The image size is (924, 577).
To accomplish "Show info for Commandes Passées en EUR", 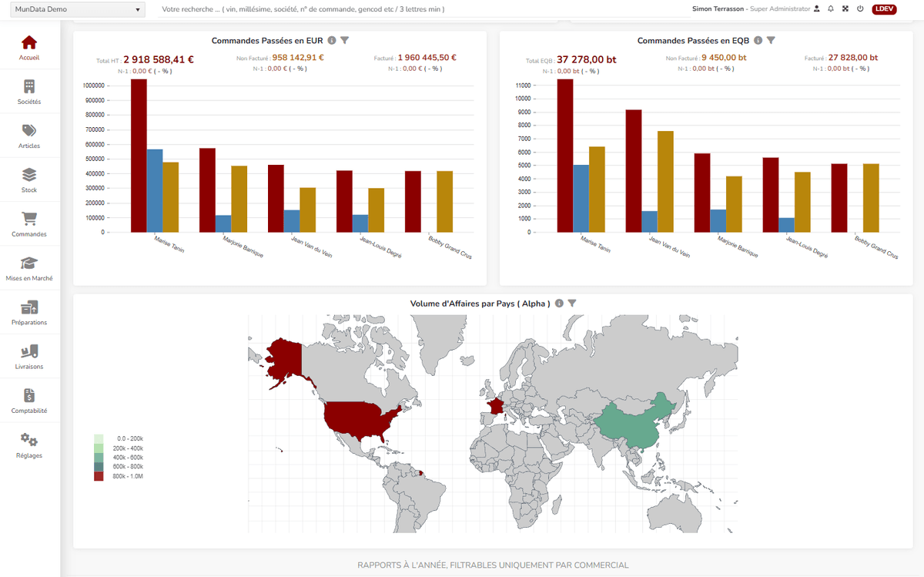I will click(332, 40).
